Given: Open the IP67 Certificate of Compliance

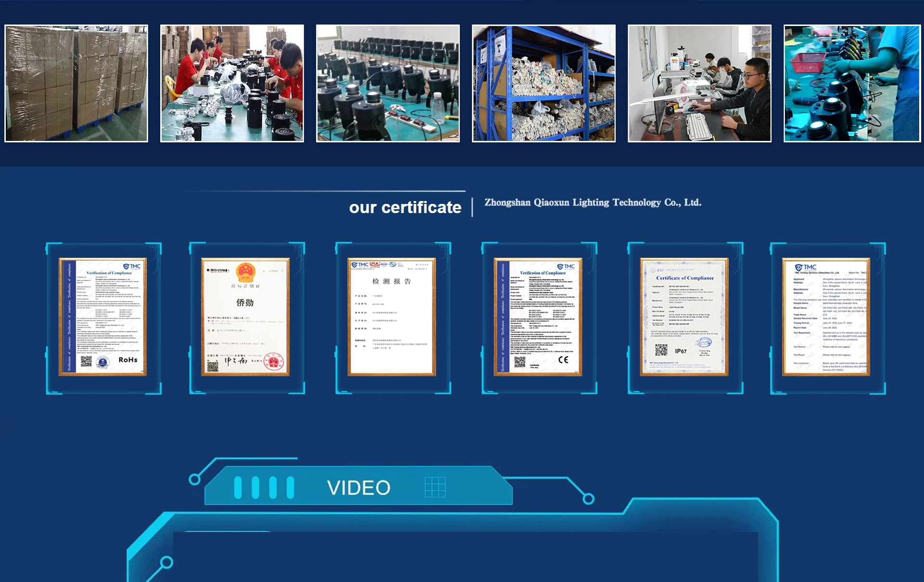Looking at the screenshot, I should pyautogui.click(x=684, y=317).
